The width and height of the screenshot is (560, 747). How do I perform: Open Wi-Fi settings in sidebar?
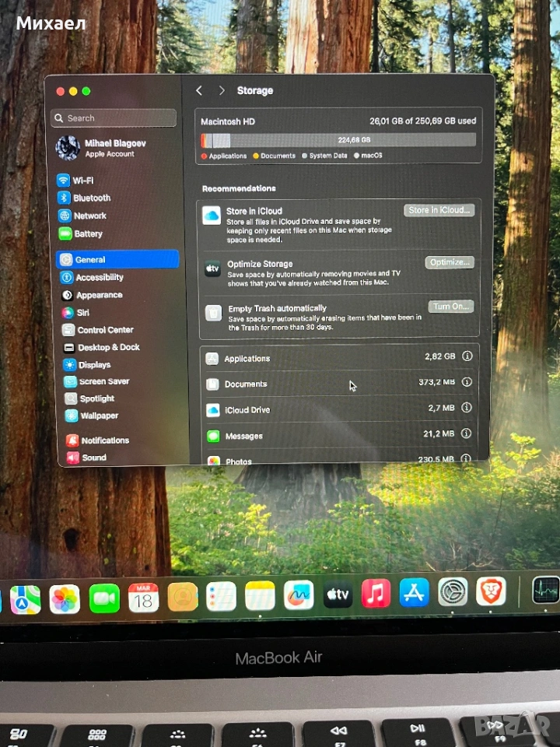(75, 181)
